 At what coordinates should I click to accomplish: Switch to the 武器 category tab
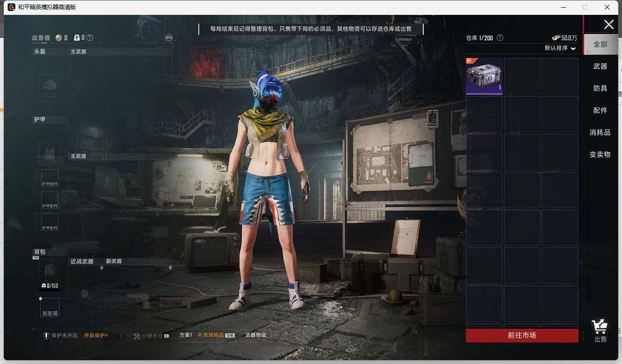tap(600, 66)
